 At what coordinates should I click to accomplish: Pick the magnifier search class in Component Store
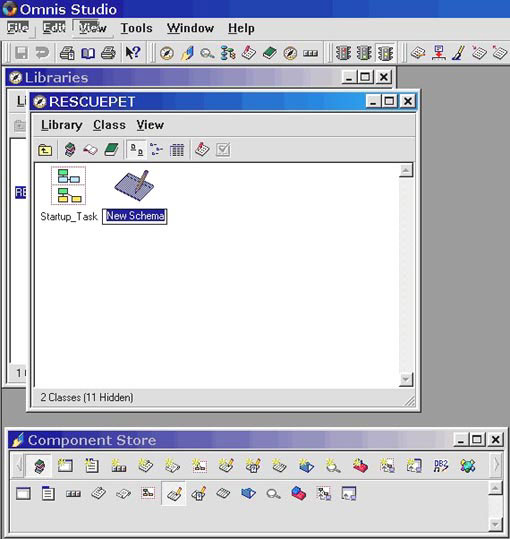[273, 494]
